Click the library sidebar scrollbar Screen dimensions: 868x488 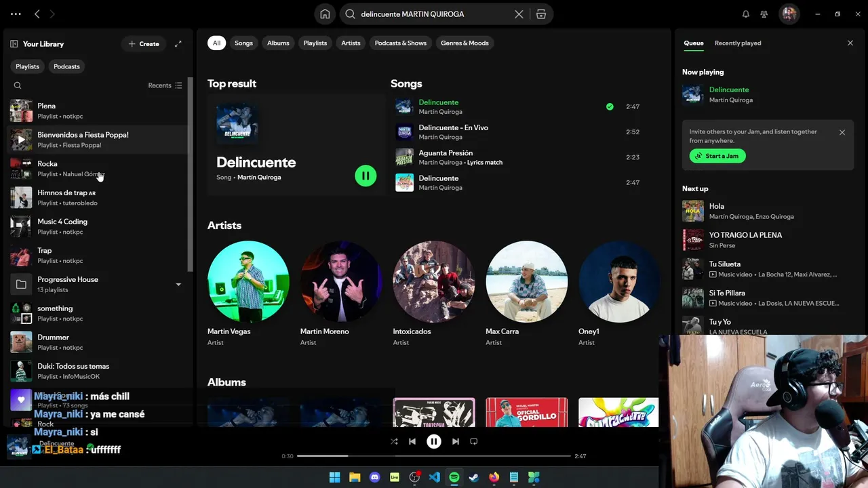coord(191,175)
